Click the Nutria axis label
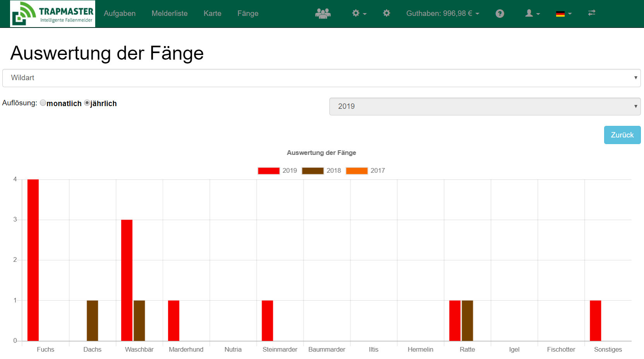The height and width of the screenshot is (359, 644). pyautogui.click(x=233, y=349)
